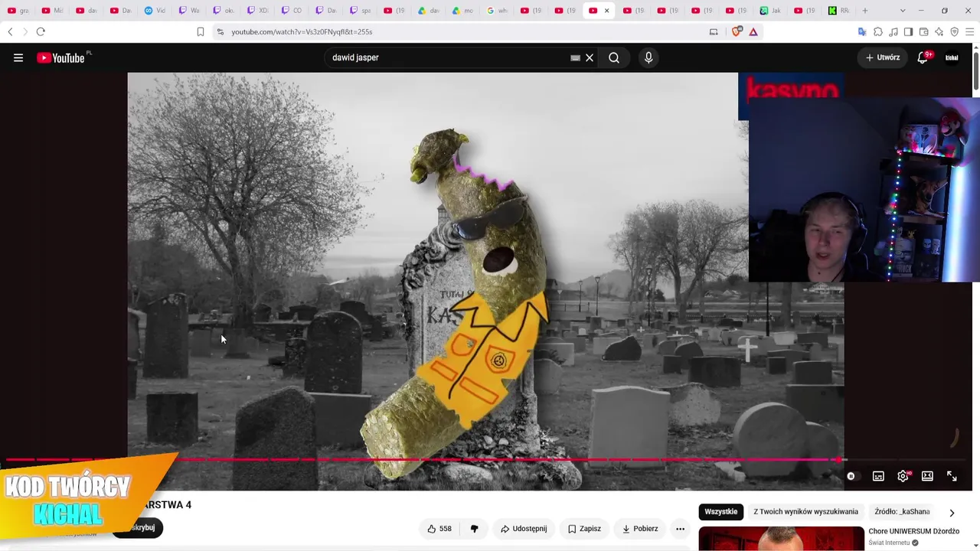Open the Leo AI sparkle icon
The width and height of the screenshot is (980, 551).
(x=939, y=31)
